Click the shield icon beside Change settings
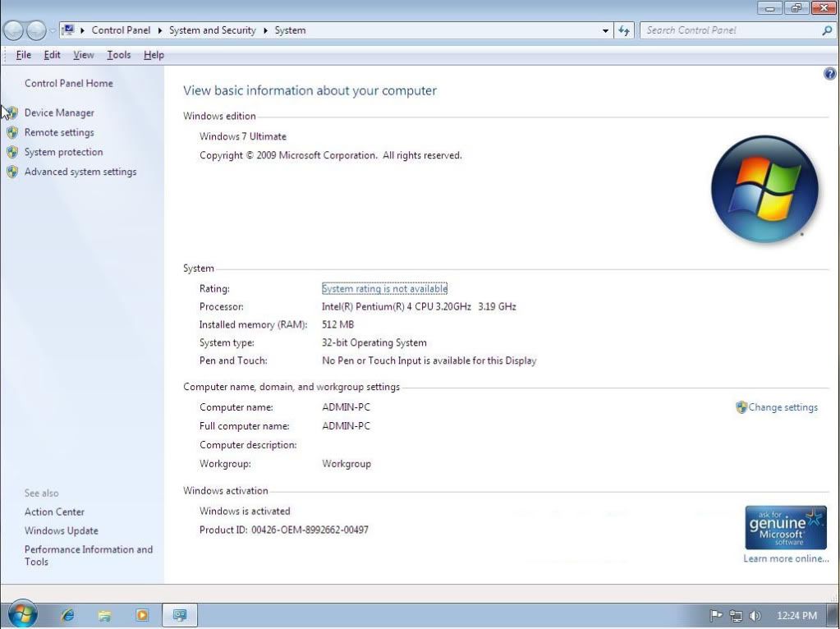 [x=741, y=407]
